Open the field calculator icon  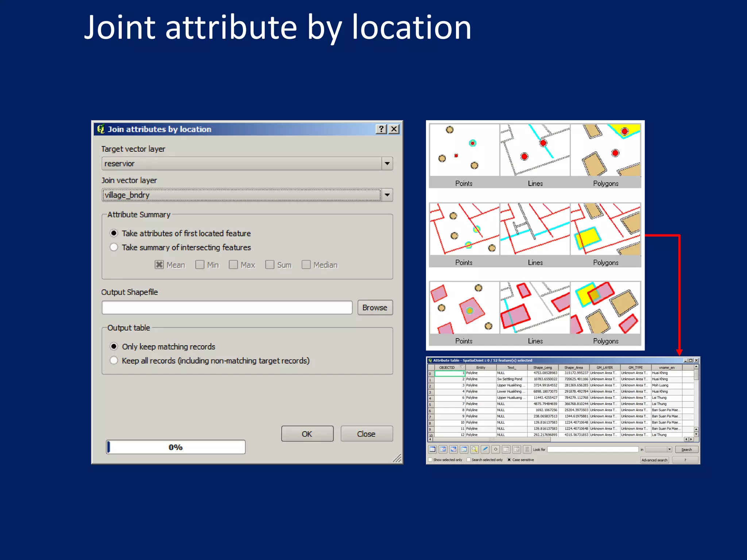tap(527, 449)
